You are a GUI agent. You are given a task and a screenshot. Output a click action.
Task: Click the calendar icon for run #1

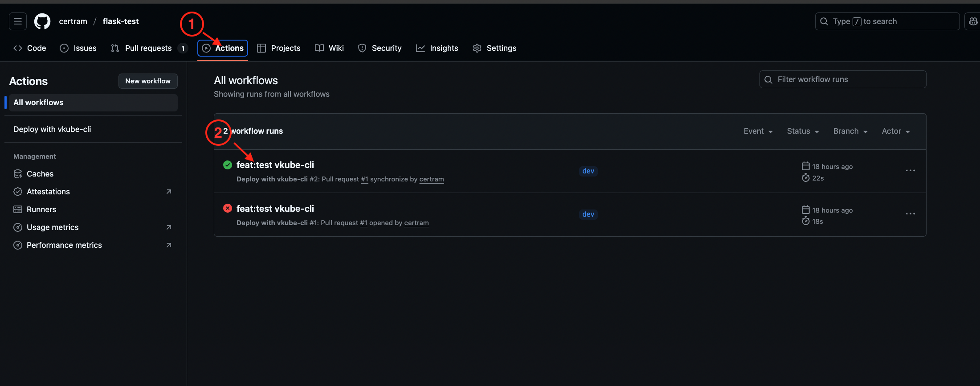pyautogui.click(x=806, y=210)
